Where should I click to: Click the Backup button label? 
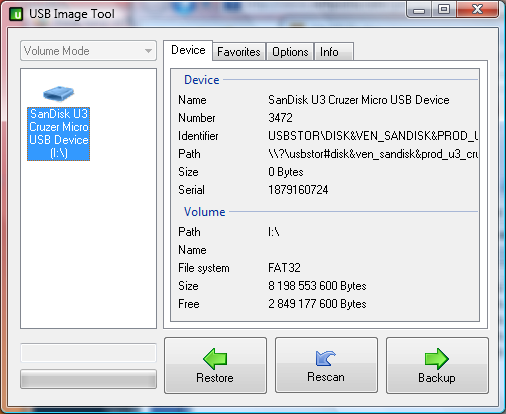tap(437, 378)
